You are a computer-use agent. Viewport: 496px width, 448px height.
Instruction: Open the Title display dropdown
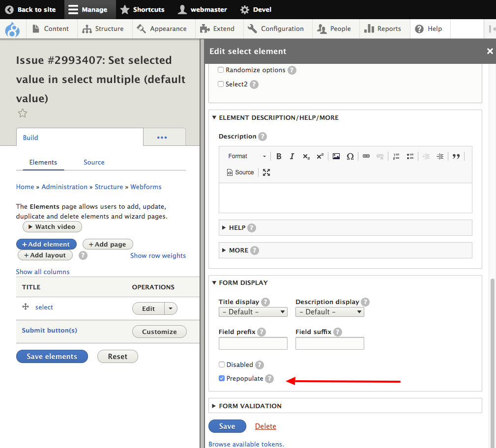(x=253, y=312)
